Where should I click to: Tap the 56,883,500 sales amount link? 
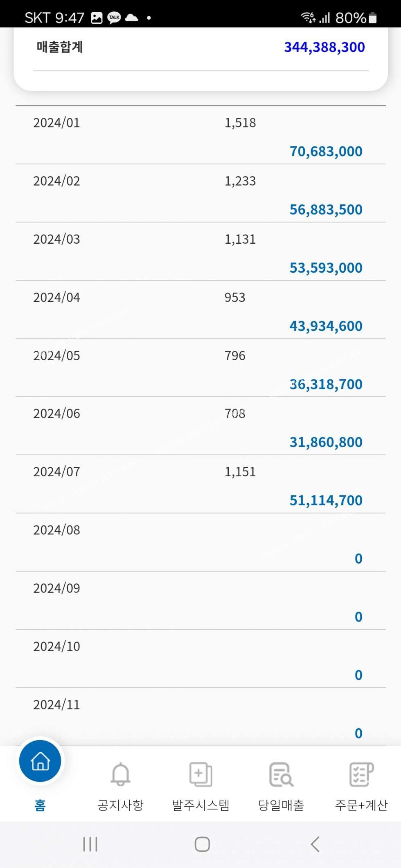[326, 210]
